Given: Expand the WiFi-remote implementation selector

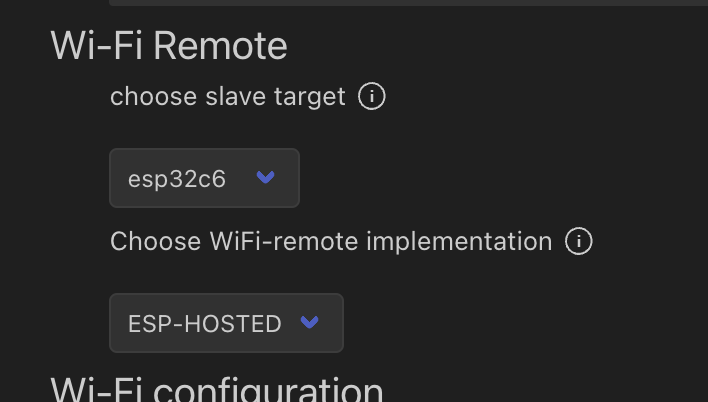Looking at the screenshot, I should pos(226,323).
